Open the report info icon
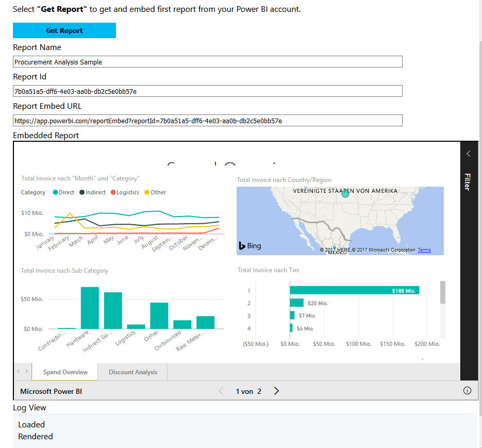 (x=467, y=390)
